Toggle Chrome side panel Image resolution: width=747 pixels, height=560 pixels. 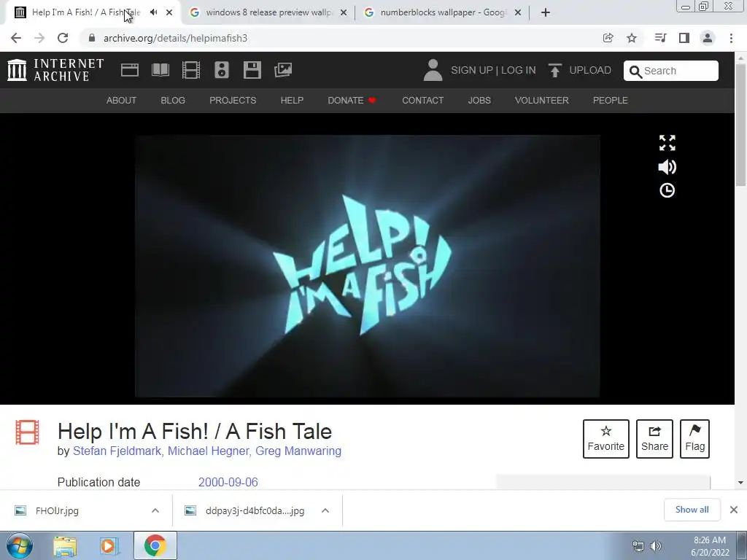click(x=684, y=38)
